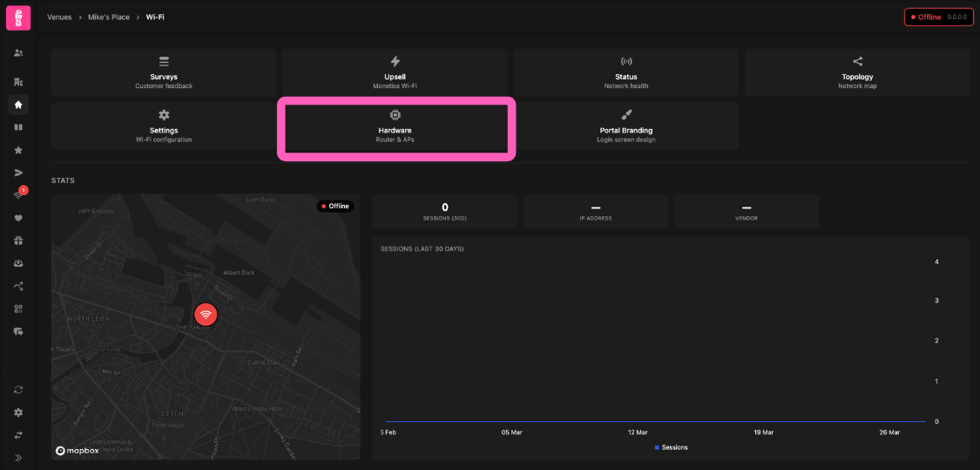
Task: Expand the sidebar with double chevron
Action: click(18, 457)
